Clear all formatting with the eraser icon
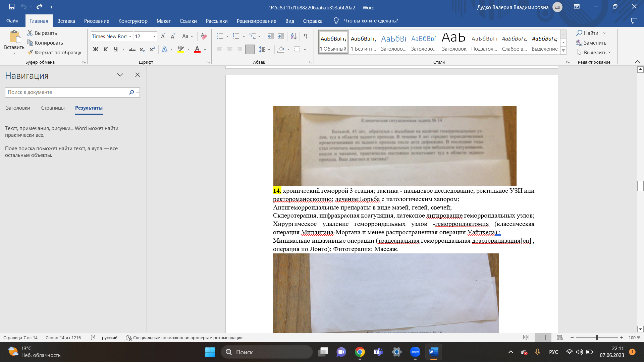 [204, 36]
